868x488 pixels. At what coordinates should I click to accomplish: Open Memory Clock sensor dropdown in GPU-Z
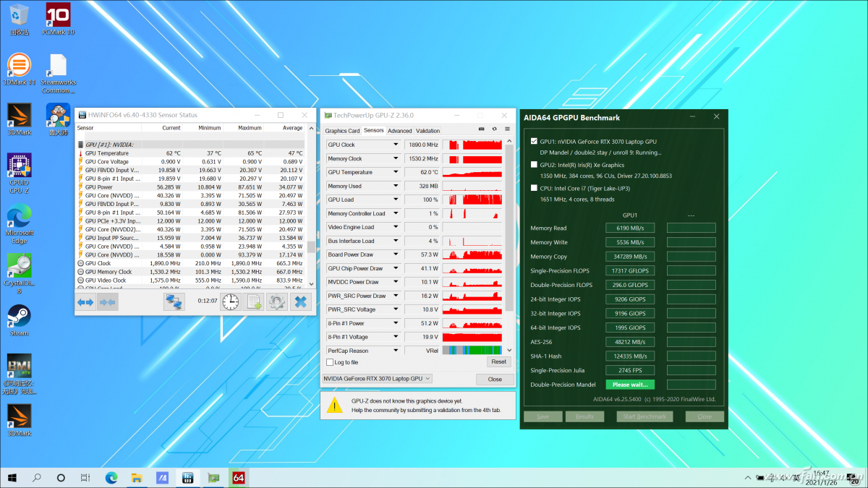tap(396, 158)
